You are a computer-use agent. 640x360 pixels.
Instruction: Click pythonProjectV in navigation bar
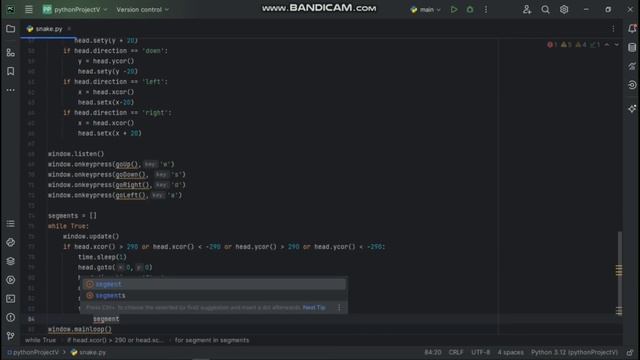coord(33,352)
